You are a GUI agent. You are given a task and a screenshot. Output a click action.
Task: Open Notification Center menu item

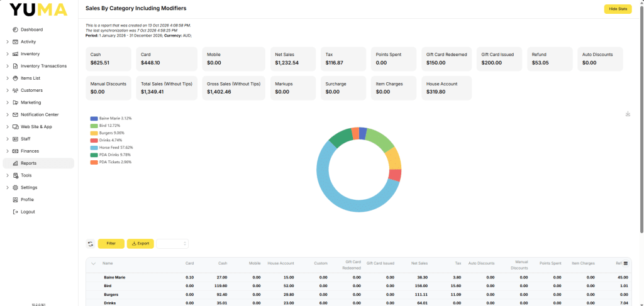click(x=38, y=115)
